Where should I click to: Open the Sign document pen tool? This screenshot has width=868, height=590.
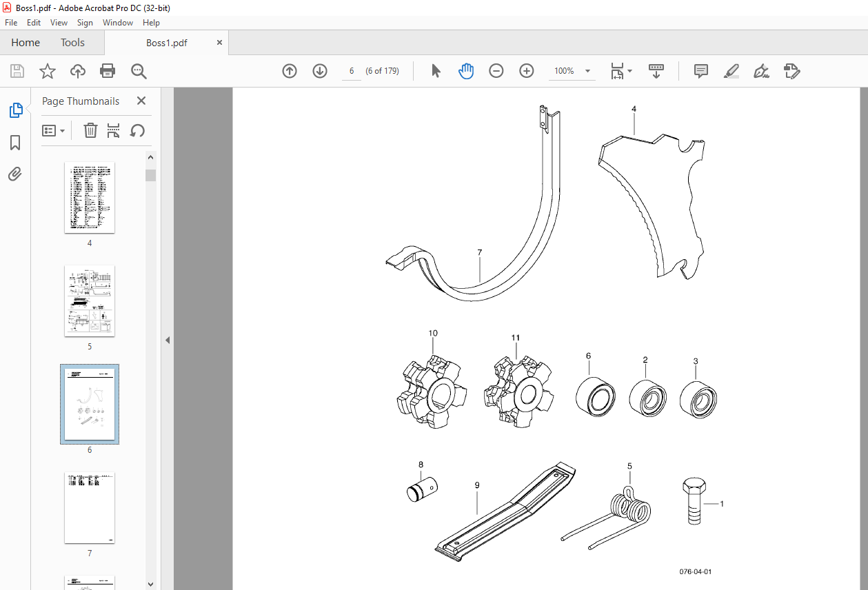(x=761, y=71)
